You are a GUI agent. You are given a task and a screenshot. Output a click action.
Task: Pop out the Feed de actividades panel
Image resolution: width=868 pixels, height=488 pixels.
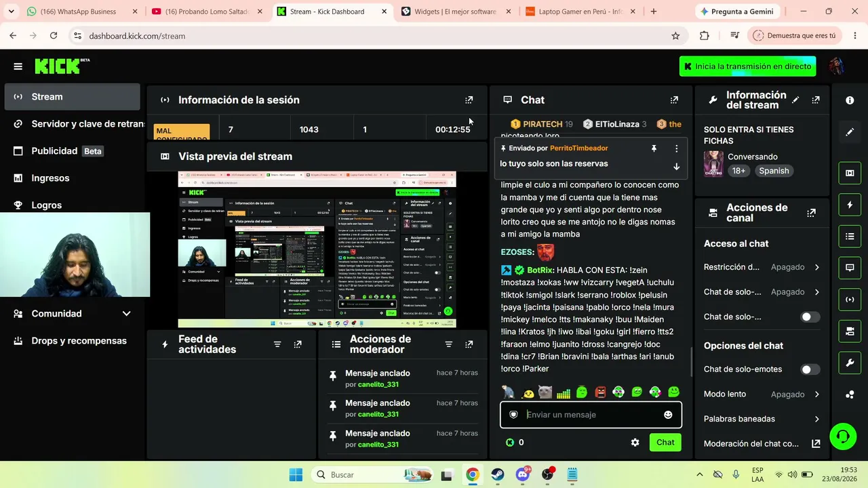[x=298, y=344]
